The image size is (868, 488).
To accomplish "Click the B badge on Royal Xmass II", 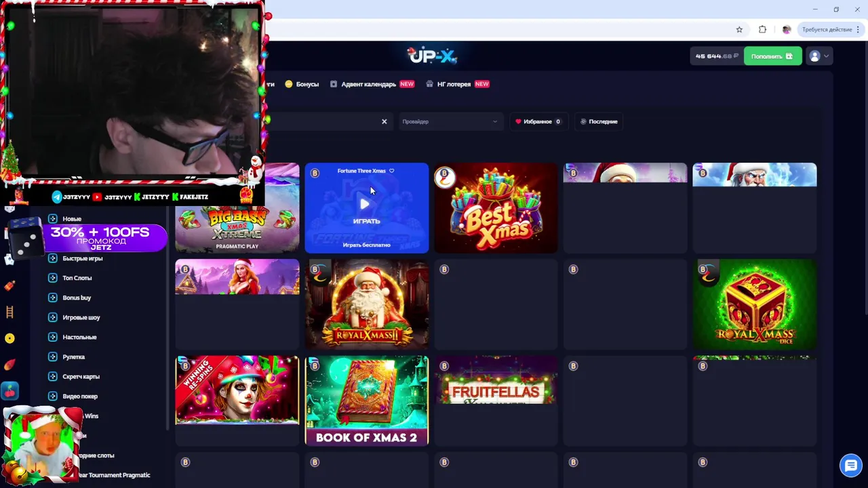I will coord(315,270).
